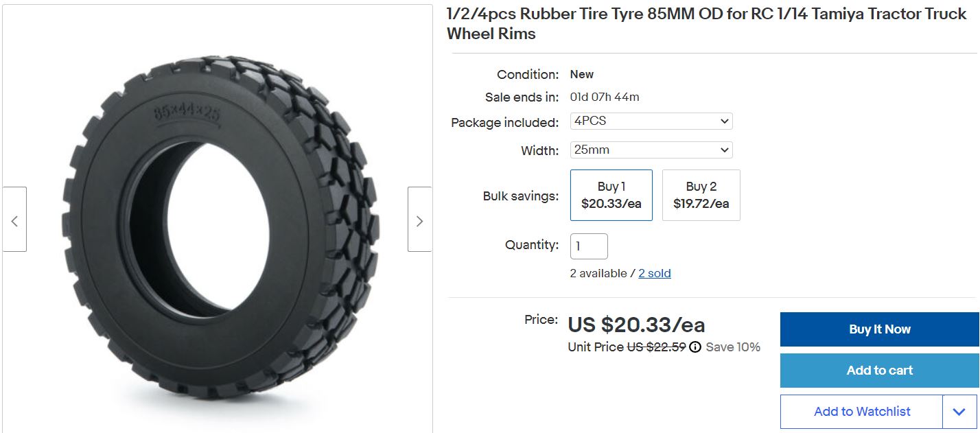The width and height of the screenshot is (980, 433).
Task: Add item to cart
Action: 879,371
